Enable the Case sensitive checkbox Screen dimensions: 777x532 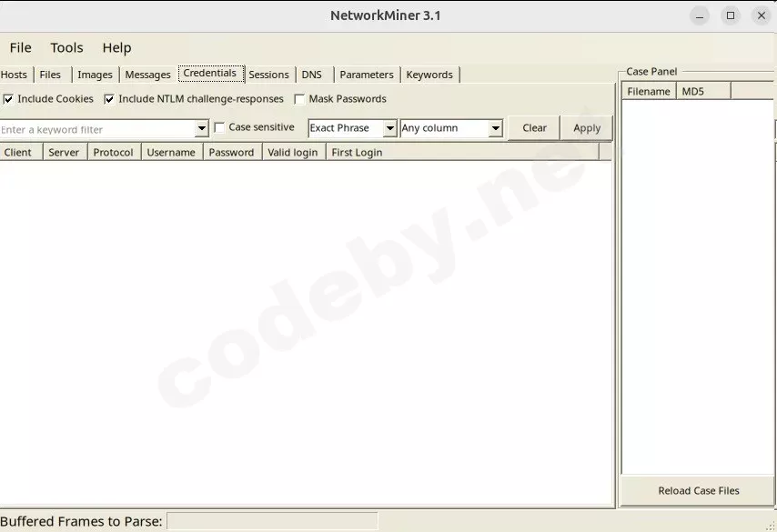pos(219,128)
